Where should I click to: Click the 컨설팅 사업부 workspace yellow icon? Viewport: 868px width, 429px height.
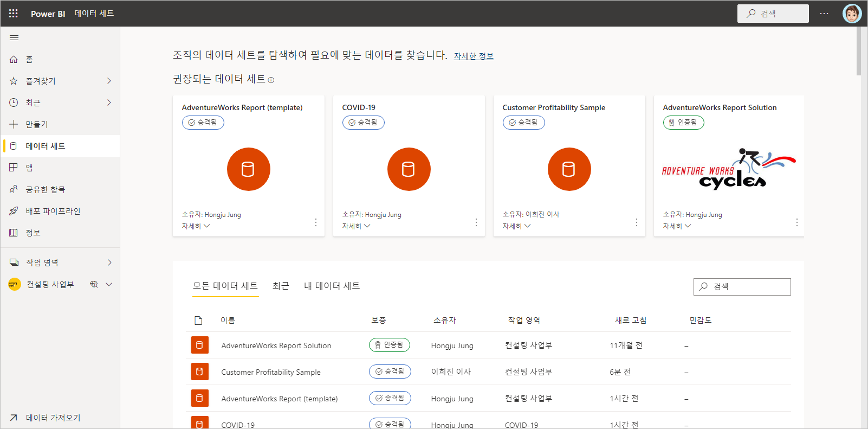pyautogui.click(x=15, y=284)
